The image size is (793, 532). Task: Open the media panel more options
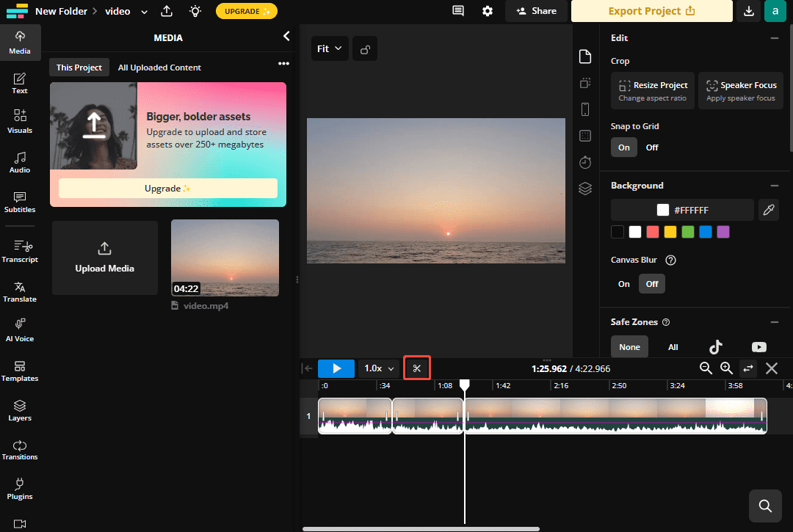tap(283, 64)
